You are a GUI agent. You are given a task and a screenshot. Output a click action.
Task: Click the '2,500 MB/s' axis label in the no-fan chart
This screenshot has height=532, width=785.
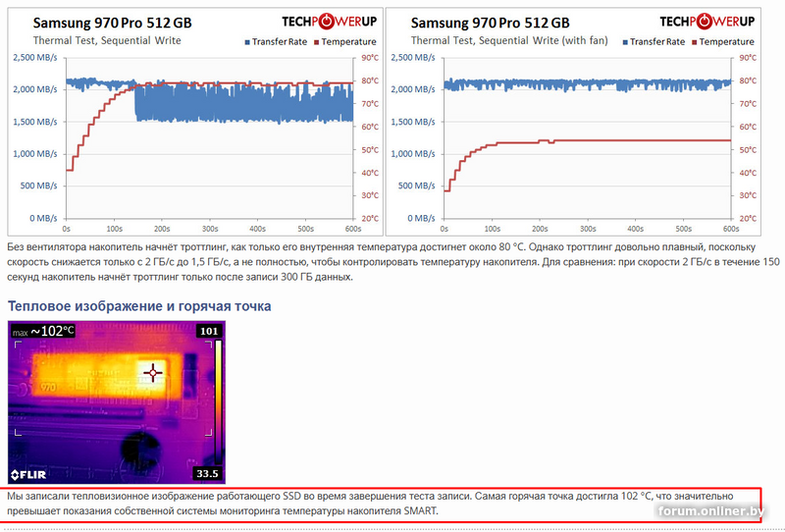[x=35, y=58]
